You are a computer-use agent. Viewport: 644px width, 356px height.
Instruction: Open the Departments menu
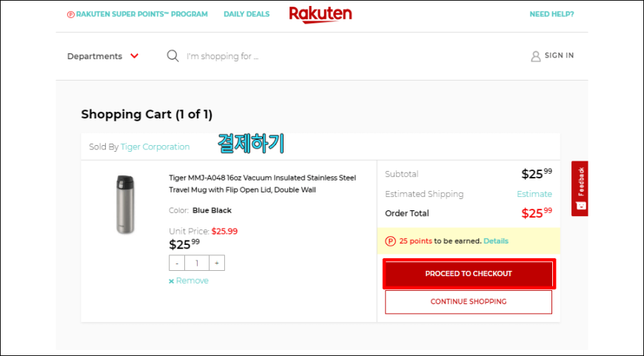[x=95, y=56]
